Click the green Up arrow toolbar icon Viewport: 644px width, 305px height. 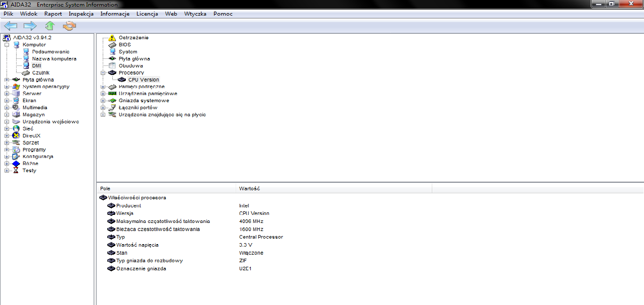(x=49, y=26)
